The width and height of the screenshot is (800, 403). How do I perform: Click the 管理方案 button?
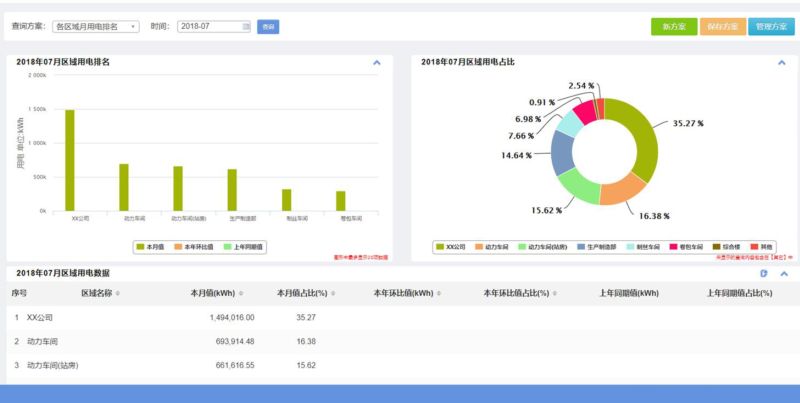(x=771, y=27)
